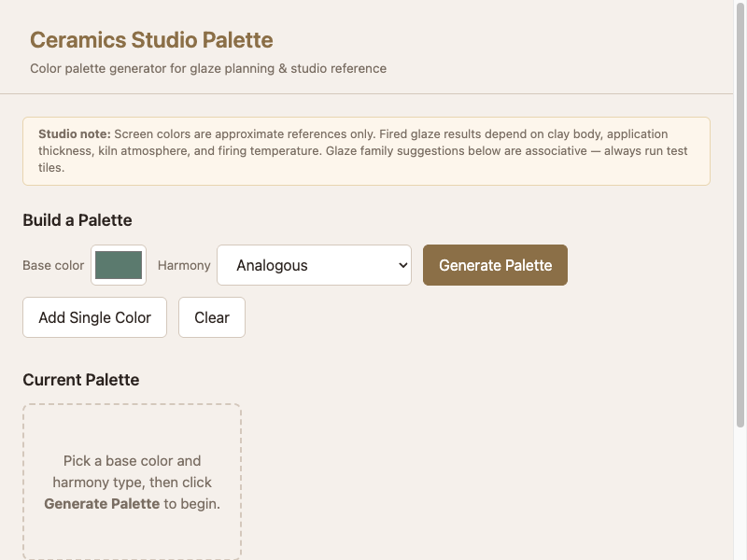Select the 'Current Palette' heading
Image resolution: width=747 pixels, height=560 pixels.
(81, 380)
